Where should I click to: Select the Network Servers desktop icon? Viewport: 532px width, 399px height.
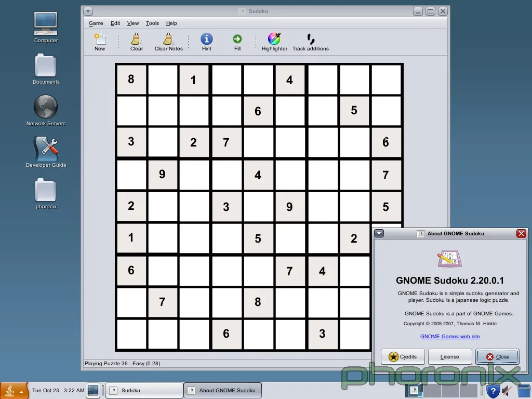[46, 111]
